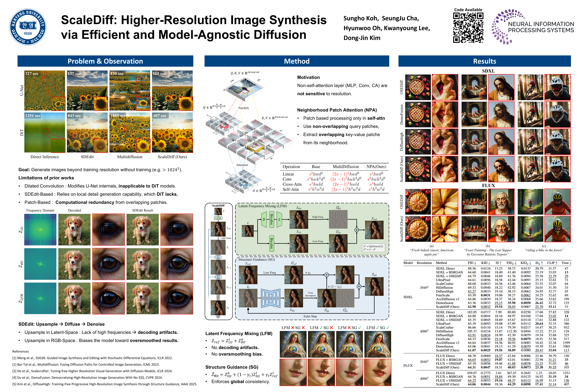
Task: Click the Z_LU frequency domain heatmap
Action: click(x=40, y=229)
